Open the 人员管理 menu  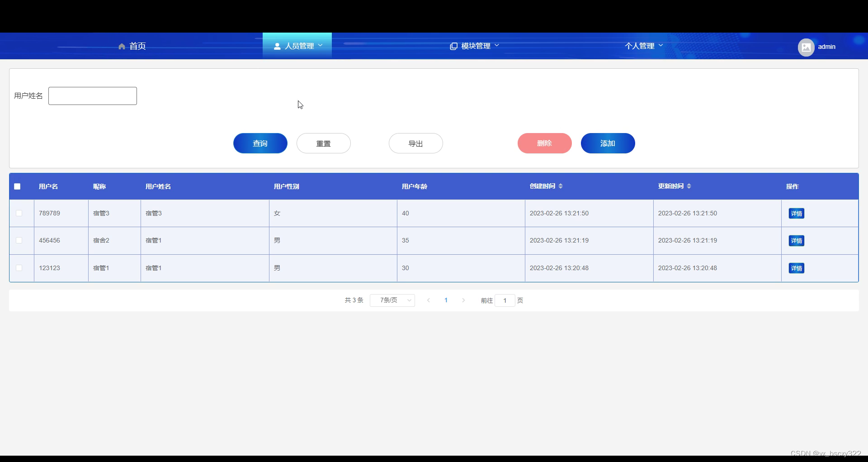pos(297,46)
